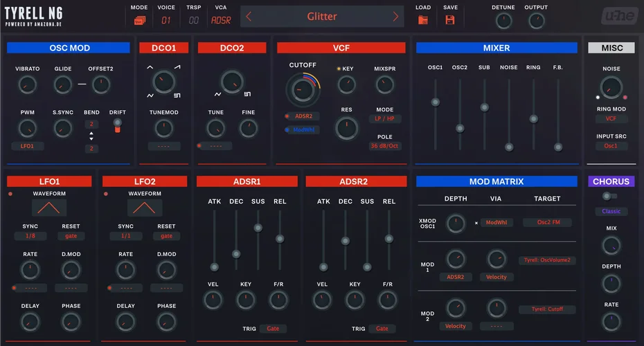The image size is (644, 346).
Task: Click the Save preset floppy disk icon
Action: tap(450, 19)
